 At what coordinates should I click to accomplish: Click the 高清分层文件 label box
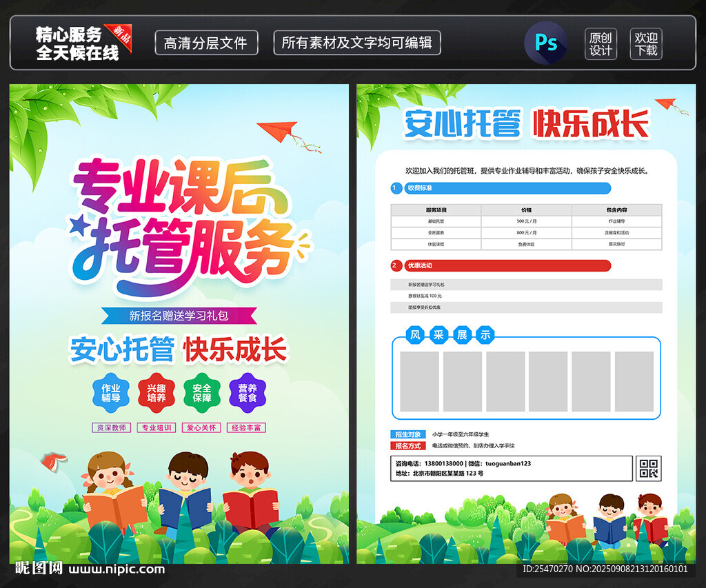[x=206, y=43]
